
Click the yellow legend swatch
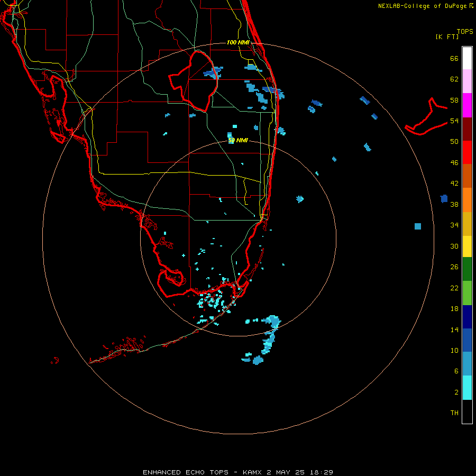pyautogui.click(x=467, y=246)
